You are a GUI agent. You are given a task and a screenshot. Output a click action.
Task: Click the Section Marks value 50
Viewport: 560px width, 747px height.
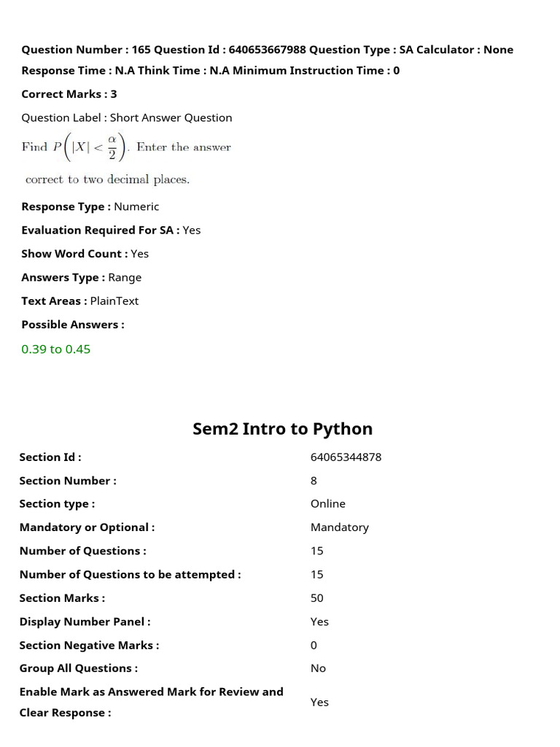point(316,598)
